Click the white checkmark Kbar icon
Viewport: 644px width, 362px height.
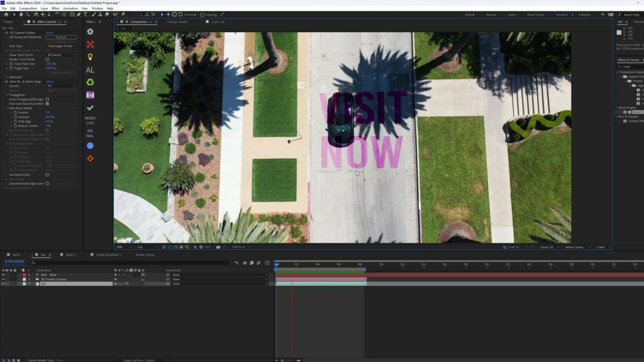click(90, 108)
